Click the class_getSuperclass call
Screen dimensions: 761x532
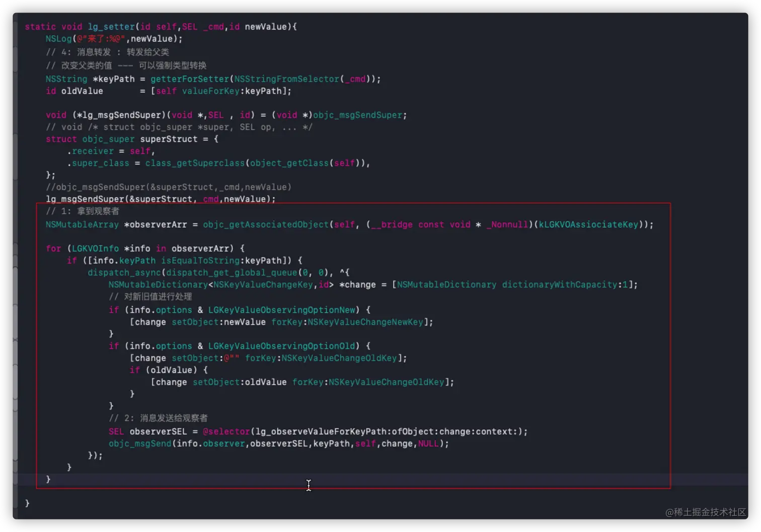[195, 163]
